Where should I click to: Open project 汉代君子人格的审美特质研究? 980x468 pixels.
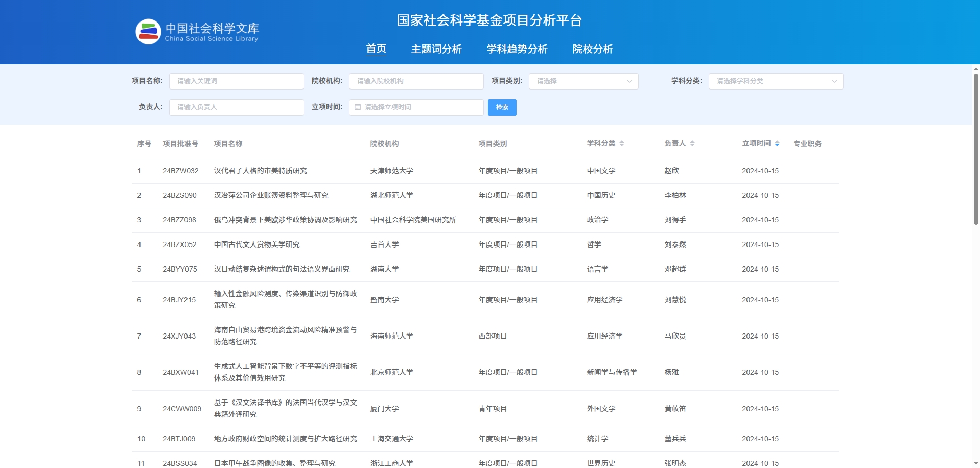[x=260, y=171]
